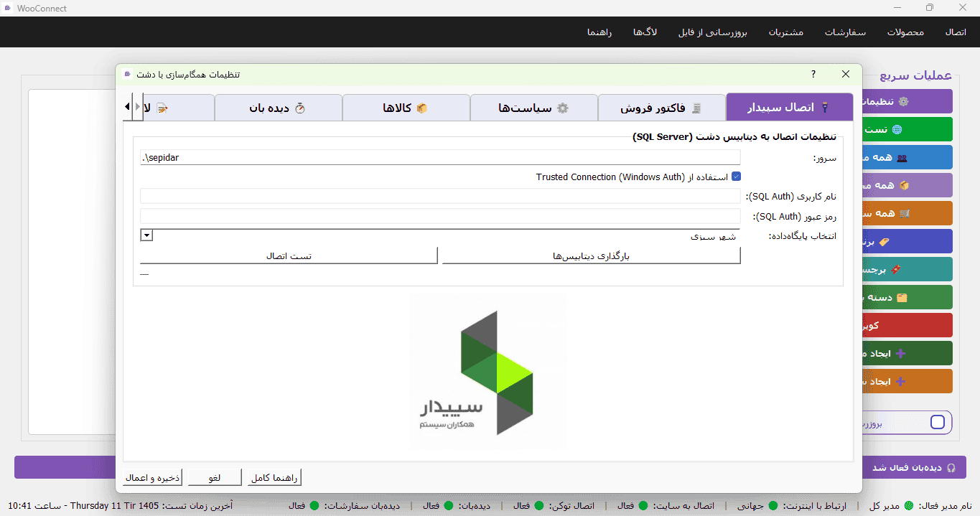Click the green dot next to اتصال به سایت
The height and width of the screenshot is (516, 980).
pos(643,506)
